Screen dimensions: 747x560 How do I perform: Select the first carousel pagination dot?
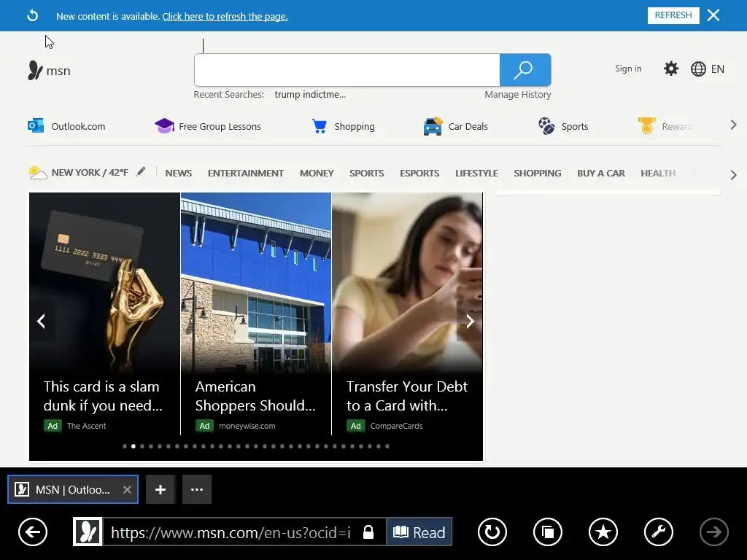point(125,446)
